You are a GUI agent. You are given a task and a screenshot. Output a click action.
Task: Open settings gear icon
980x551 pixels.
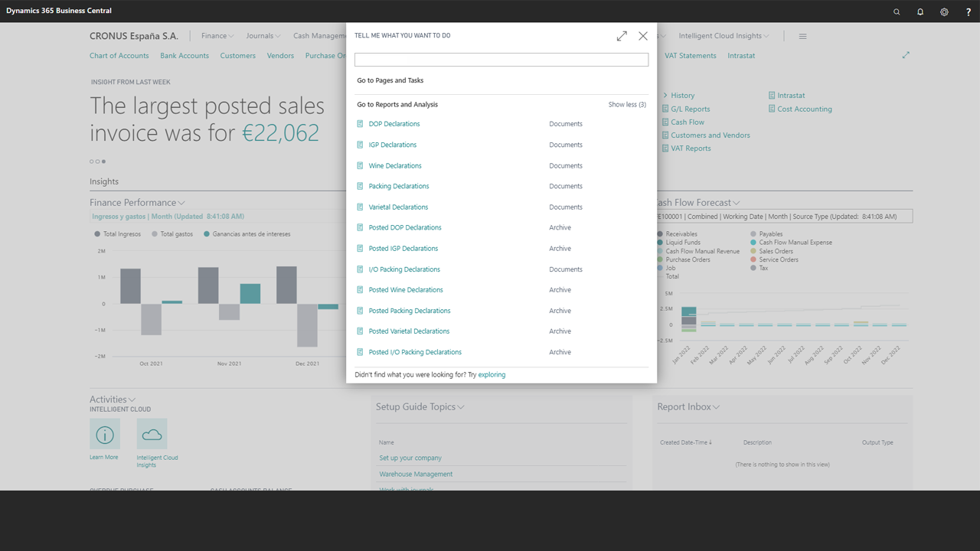[x=944, y=11]
